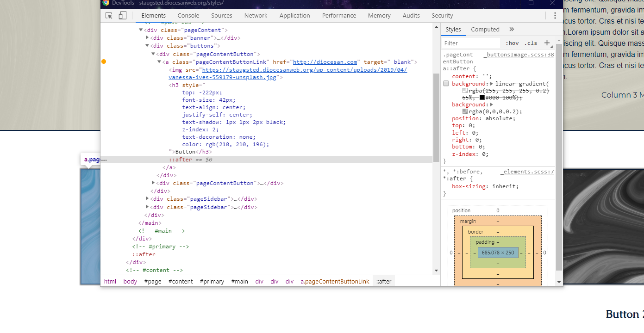
Task: Collapse the div class="pageContent" node
Action: point(141,30)
